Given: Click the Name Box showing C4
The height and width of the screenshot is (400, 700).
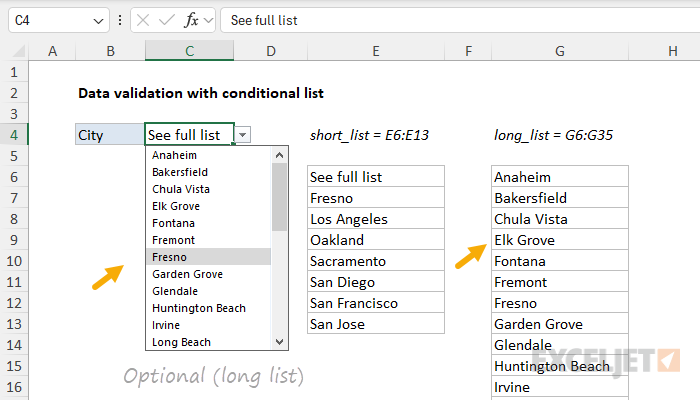Looking at the screenshot, I should (x=58, y=20).
